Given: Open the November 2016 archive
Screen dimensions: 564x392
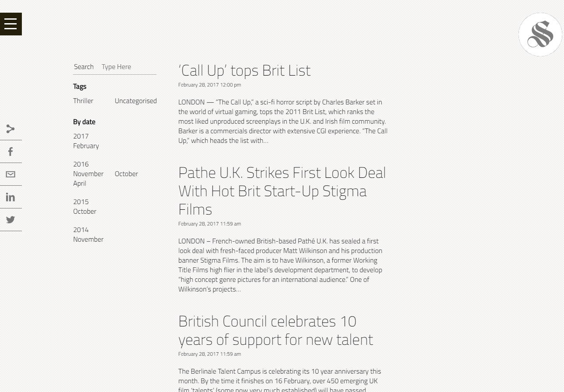Looking at the screenshot, I should coord(88,174).
